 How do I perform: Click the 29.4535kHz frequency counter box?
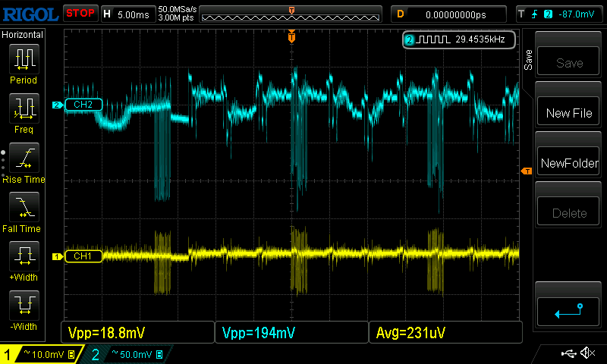click(459, 39)
